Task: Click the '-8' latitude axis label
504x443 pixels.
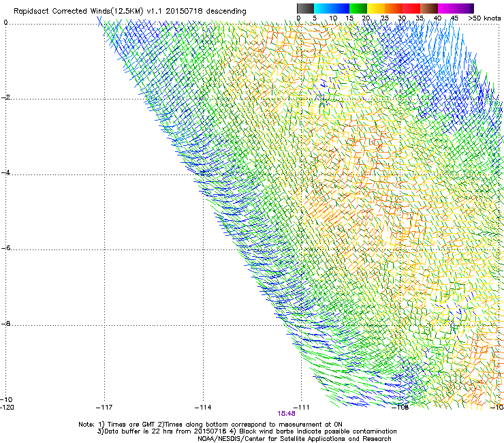Action: click(x=5, y=324)
